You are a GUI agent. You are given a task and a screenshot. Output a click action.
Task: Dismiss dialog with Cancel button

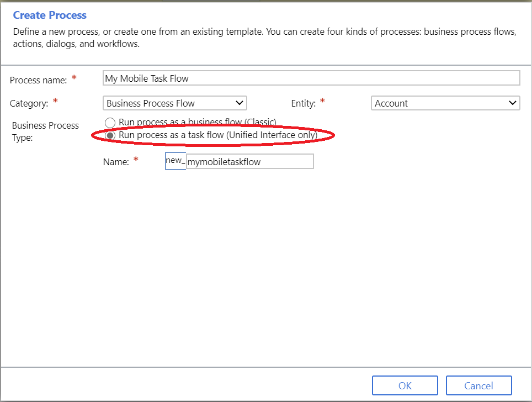(x=478, y=385)
